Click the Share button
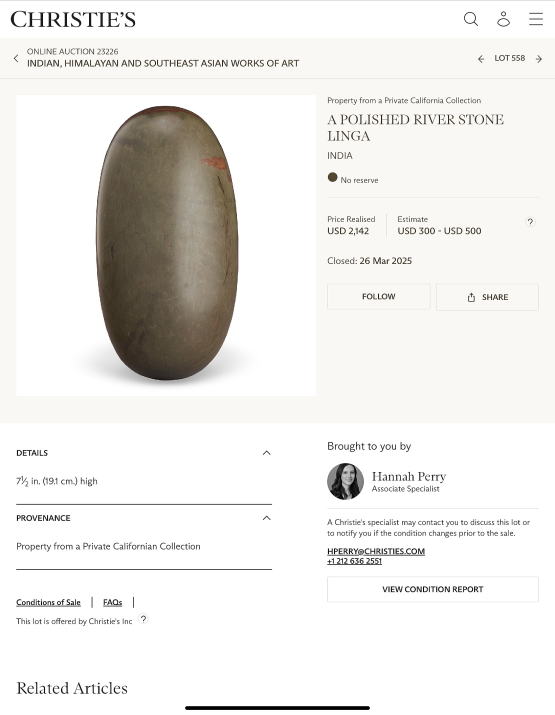The width and height of the screenshot is (555, 715). pos(487,297)
